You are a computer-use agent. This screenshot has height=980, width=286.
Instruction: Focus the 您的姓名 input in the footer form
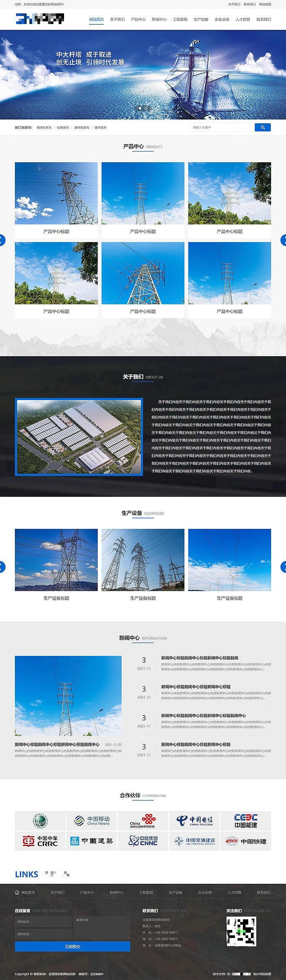(43, 922)
